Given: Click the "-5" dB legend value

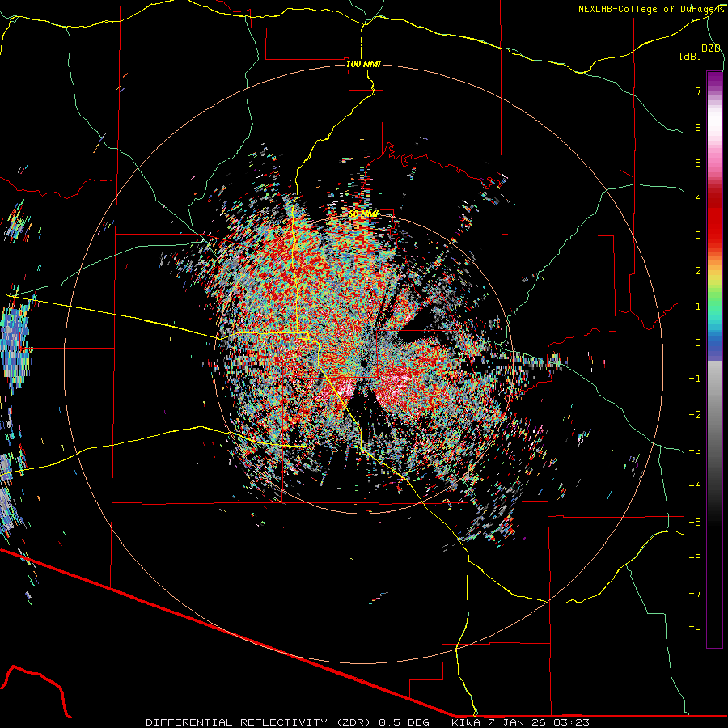Looking at the screenshot, I should (x=695, y=523).
